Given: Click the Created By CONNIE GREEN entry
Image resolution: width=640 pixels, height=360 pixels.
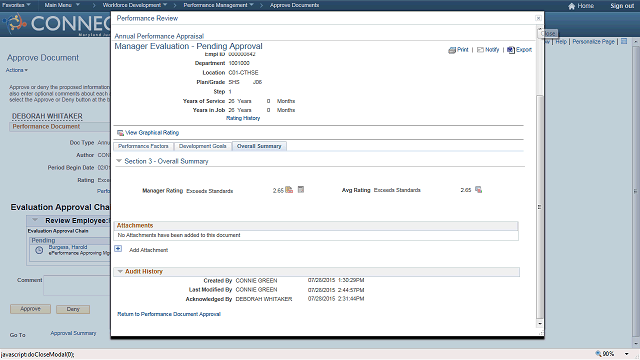Looking at the screenshot, I should tap(256, 280).
